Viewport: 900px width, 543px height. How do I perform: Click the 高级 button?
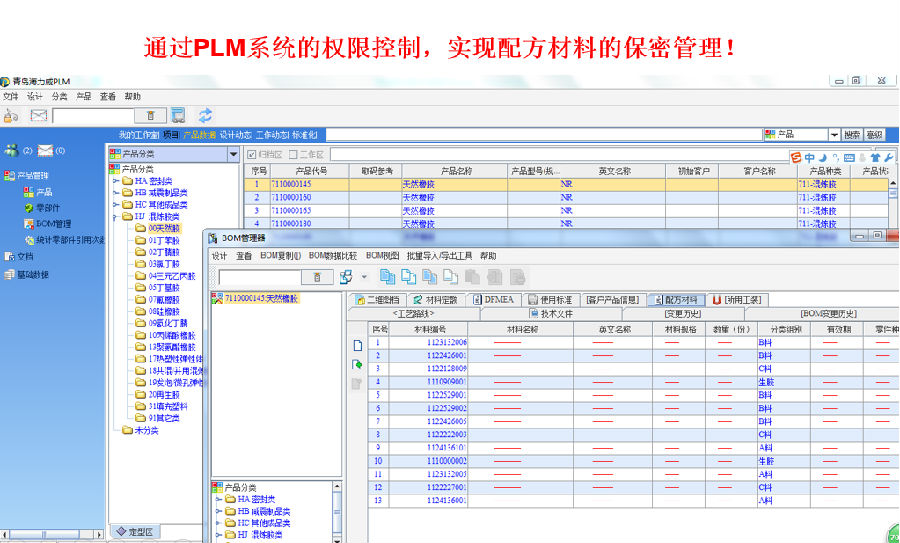[875, 134]
